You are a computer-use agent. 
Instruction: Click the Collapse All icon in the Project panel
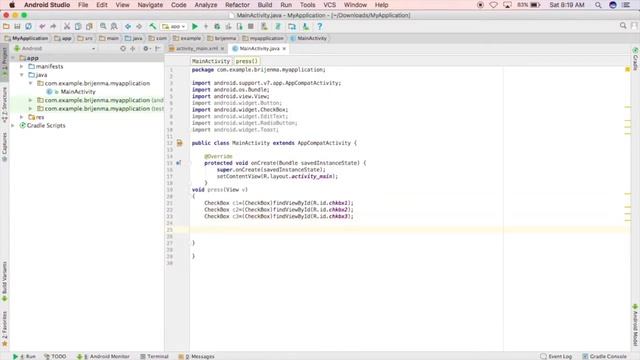[x=133, y=49]
